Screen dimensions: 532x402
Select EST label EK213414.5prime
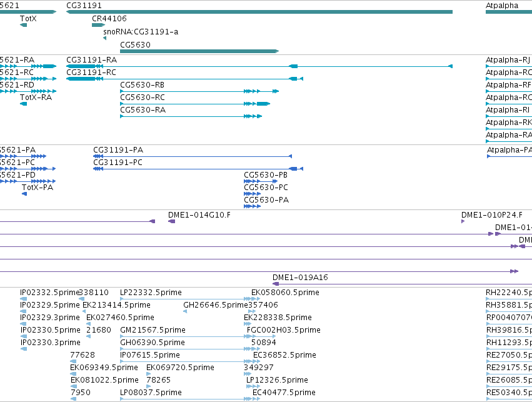(116, 305)
